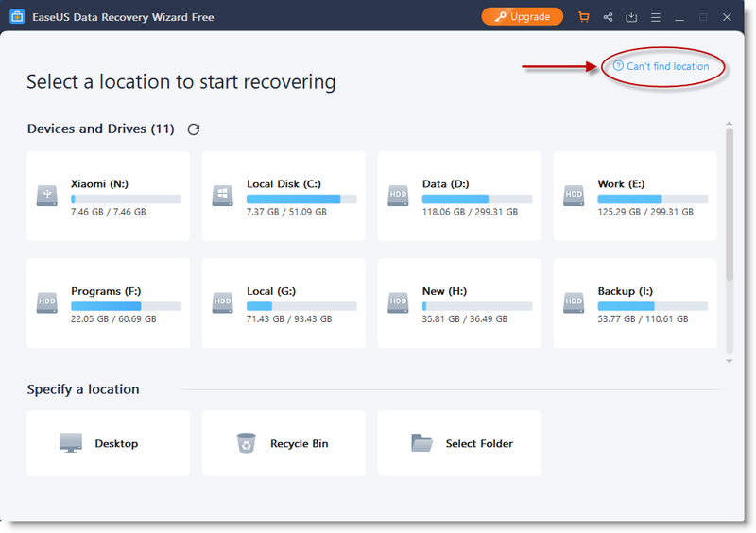Open the shopping cart icon
This screenshot has width=756, height=533.
[583, 17]
